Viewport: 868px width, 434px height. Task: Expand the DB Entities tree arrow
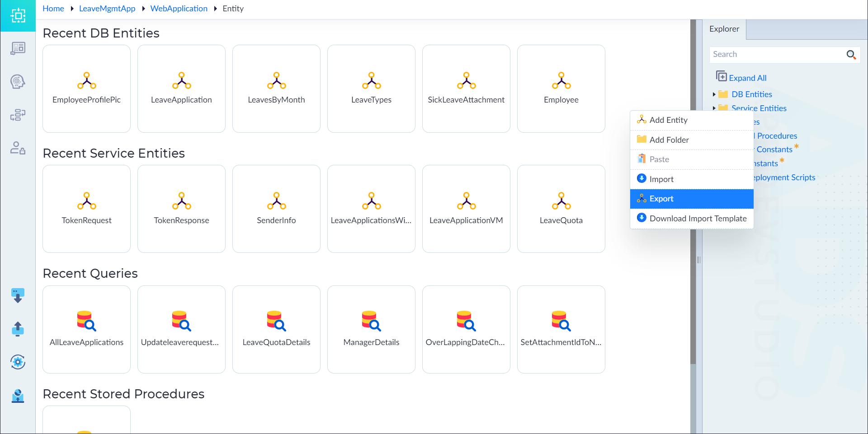click(x=714, y=94)
